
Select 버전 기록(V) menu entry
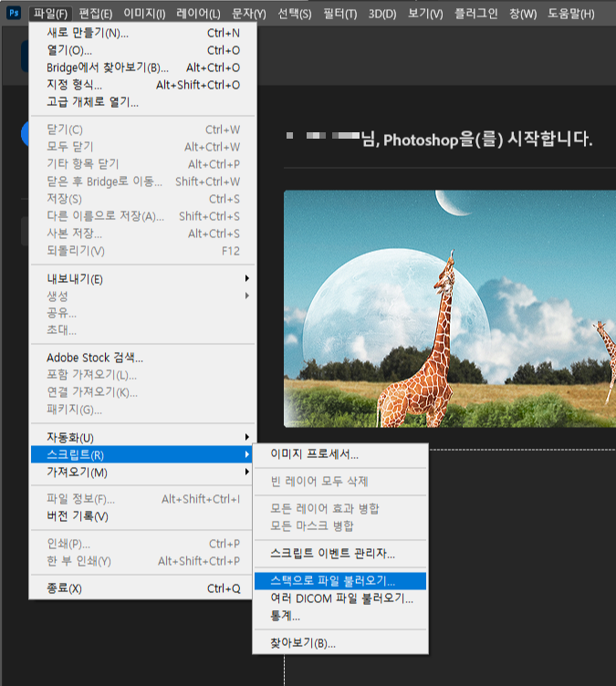pos(142,516)
